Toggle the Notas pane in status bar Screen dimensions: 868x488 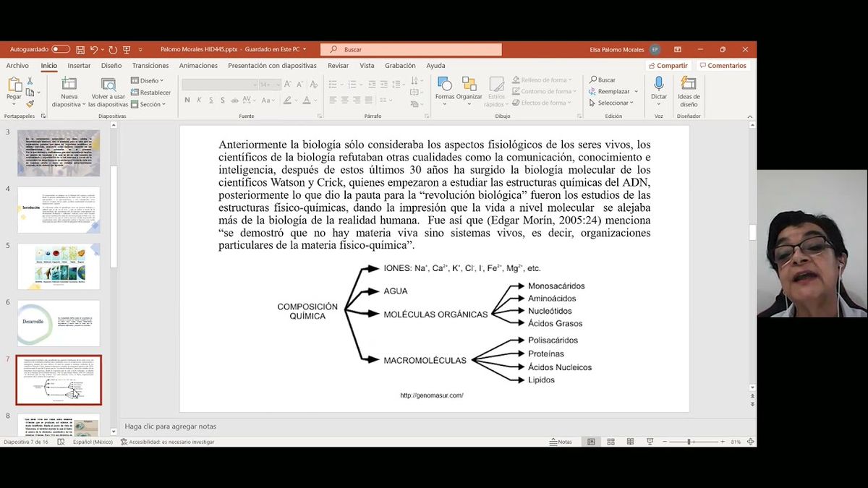561,442
